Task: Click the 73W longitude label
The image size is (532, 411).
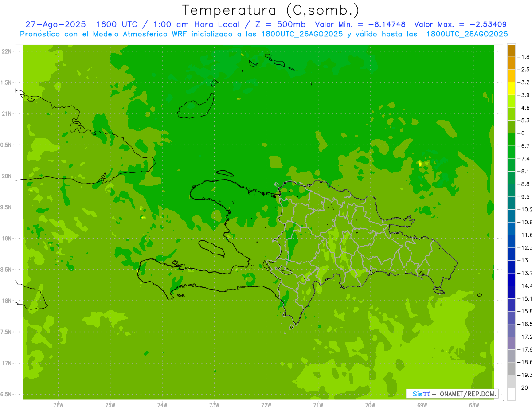Action: [x=214, y=405]
